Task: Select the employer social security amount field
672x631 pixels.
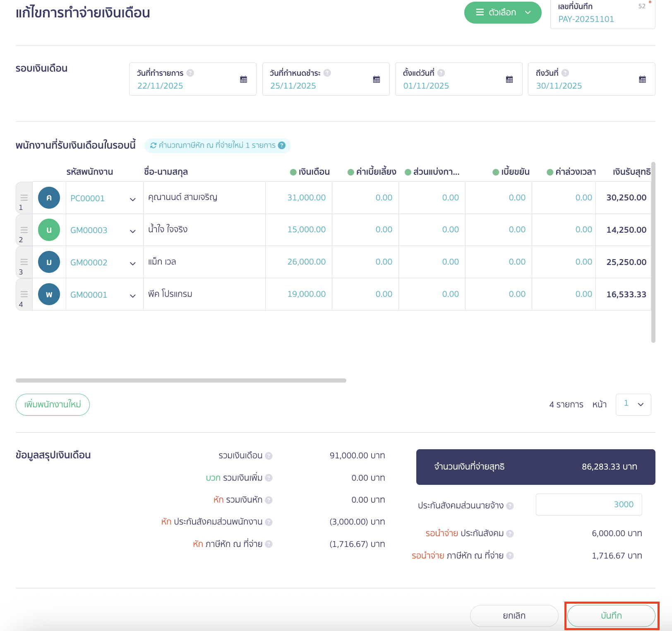Action: click(588, 505)
